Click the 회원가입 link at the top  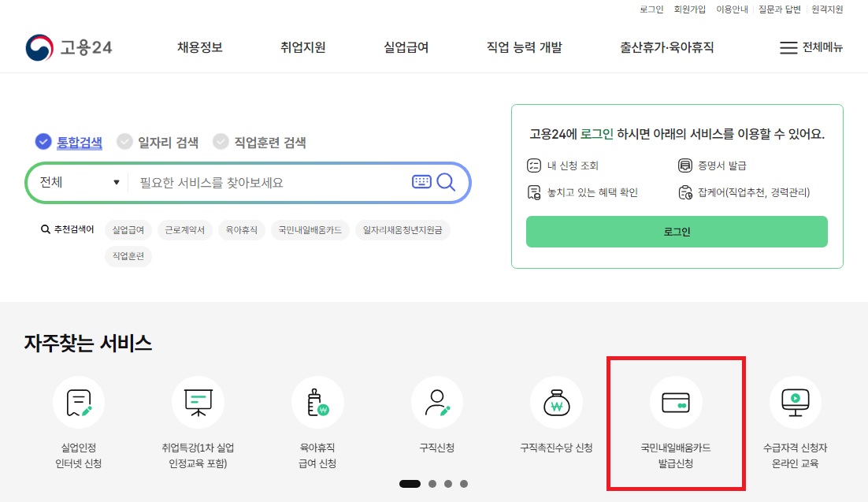tap(689, 9)
